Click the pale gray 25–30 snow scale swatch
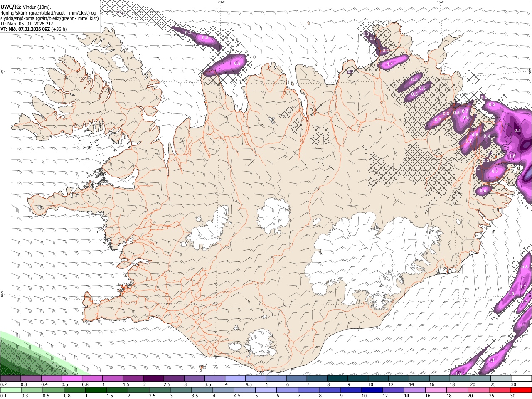Viewport: 532px width, 399px height. point(500,379)
